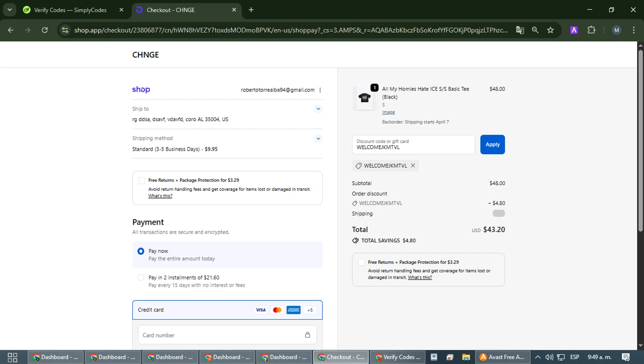The width and height of the screenshot is (644, 364).
Task: Check Free Returns box in order summary
Action: (x=361, y=262)
